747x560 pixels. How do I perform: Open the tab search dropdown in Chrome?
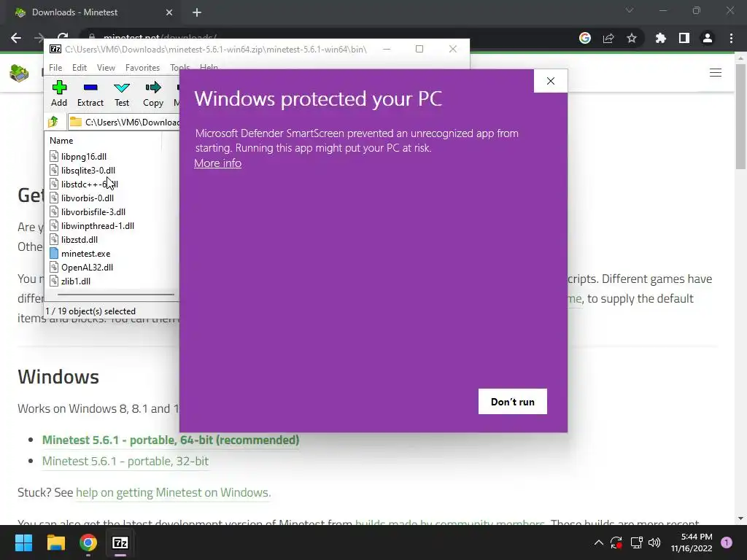630,10
